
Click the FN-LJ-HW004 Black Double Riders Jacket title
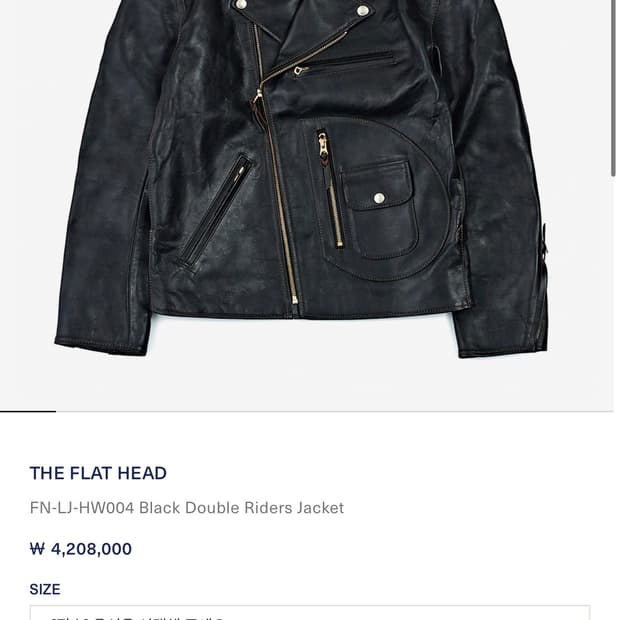tap(187, 508)
